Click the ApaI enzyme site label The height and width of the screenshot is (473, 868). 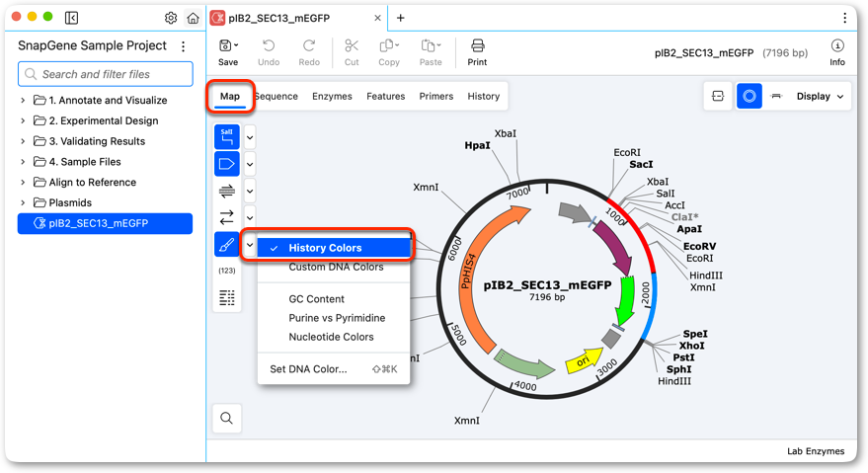coord(689,229)
